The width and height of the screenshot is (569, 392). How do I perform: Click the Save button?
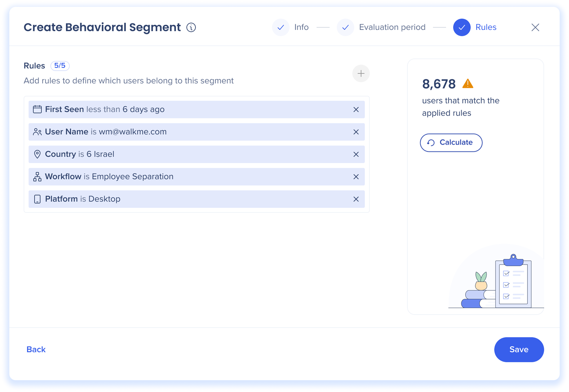click(519, 349)
